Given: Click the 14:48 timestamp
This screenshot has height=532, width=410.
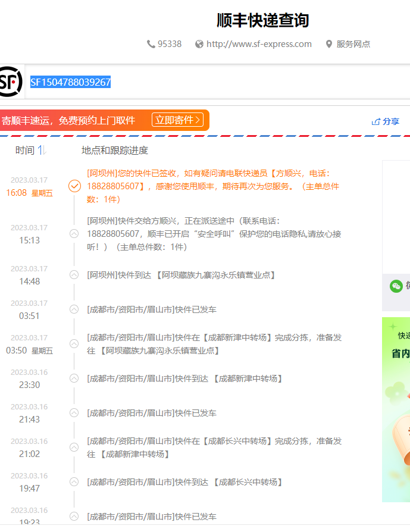Looking at the screenshot, I should tap(30, 281).
